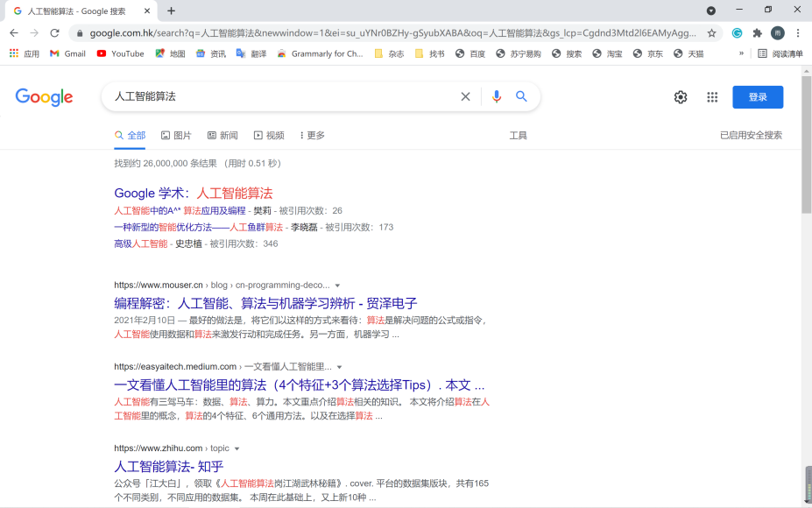Screen dimensions: 812x508
Task: Open the 苏宁易购 bookmark
Action: coord(519,53)
